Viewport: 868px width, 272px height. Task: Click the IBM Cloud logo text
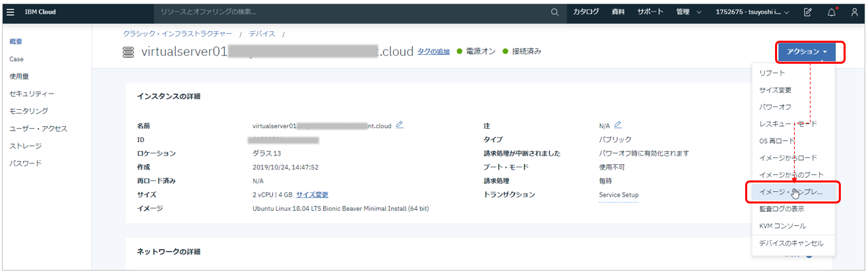coord(40,12)
